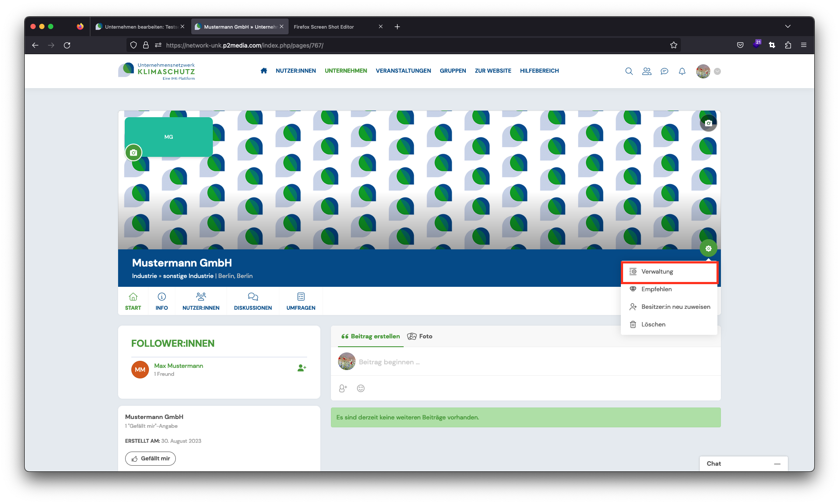Go to the home page via house icon

[264, 70]
